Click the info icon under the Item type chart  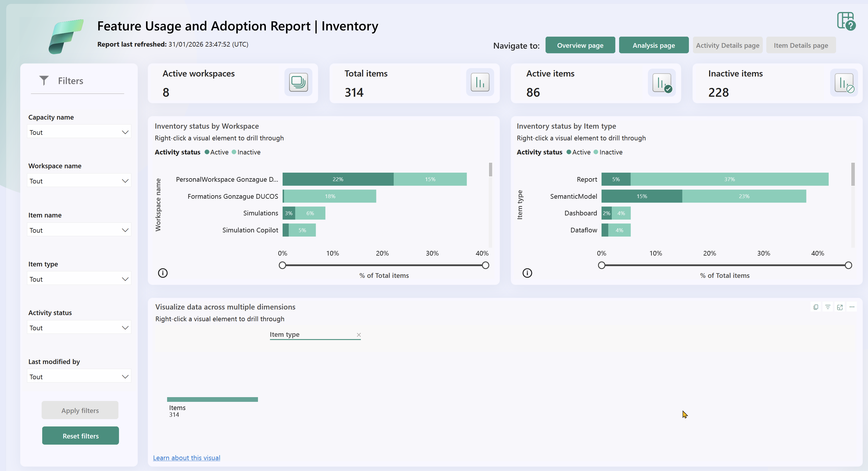point(527,273)
